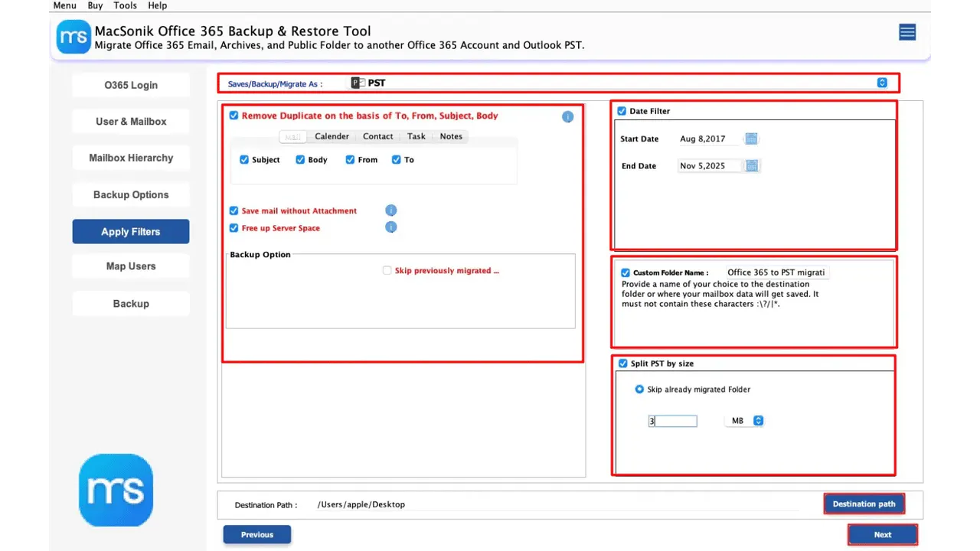980x551 pixels.
Task: Open the Menu menu
Action: click(x=64, y=5)
